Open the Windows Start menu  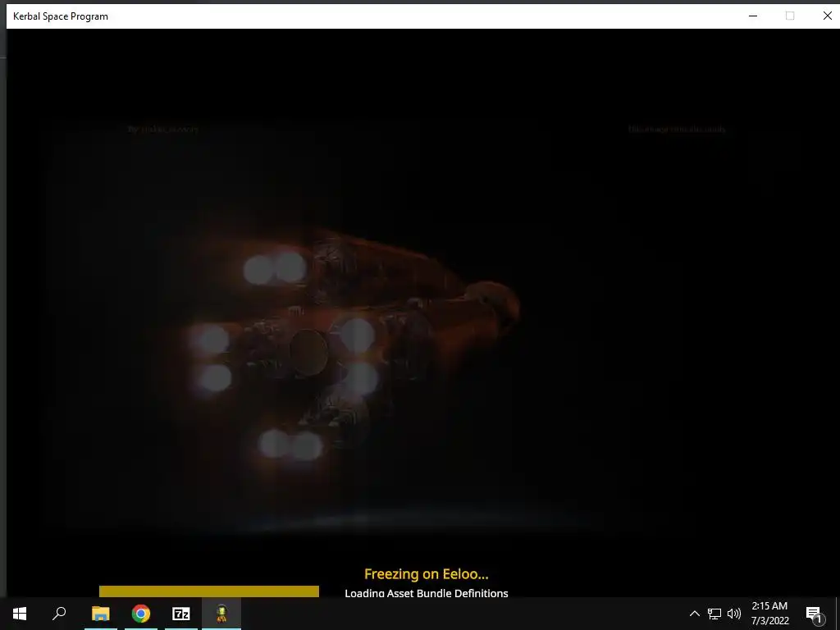tap(20, 614)
